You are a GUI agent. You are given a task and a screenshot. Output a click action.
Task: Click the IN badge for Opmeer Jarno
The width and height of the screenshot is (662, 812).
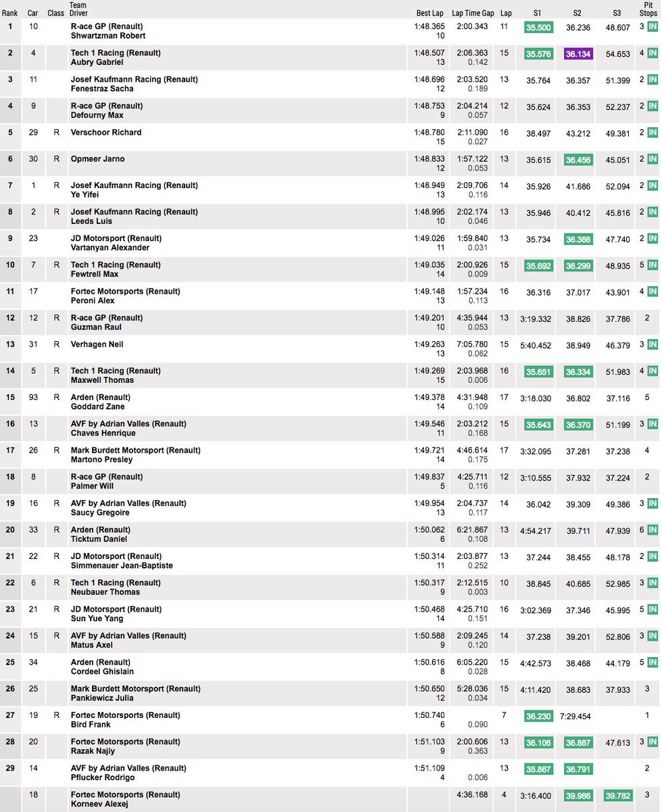tap(652, 159)
